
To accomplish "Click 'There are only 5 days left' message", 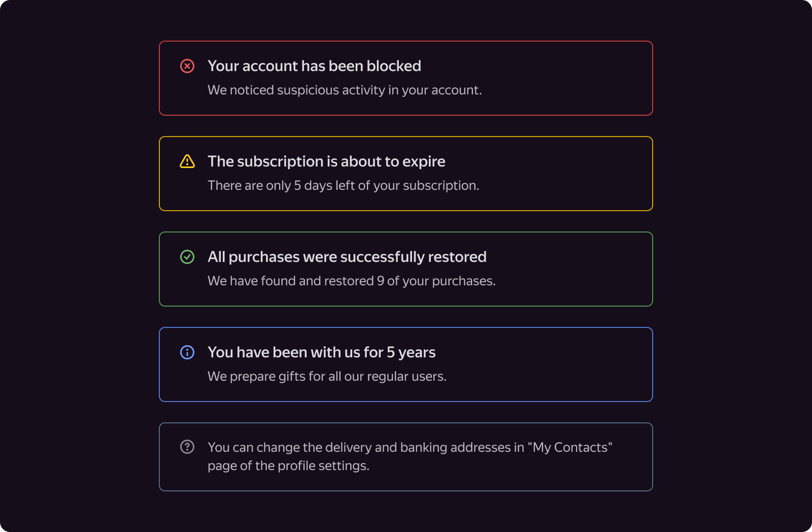I will pyautogui.click(x=343, y=186).
